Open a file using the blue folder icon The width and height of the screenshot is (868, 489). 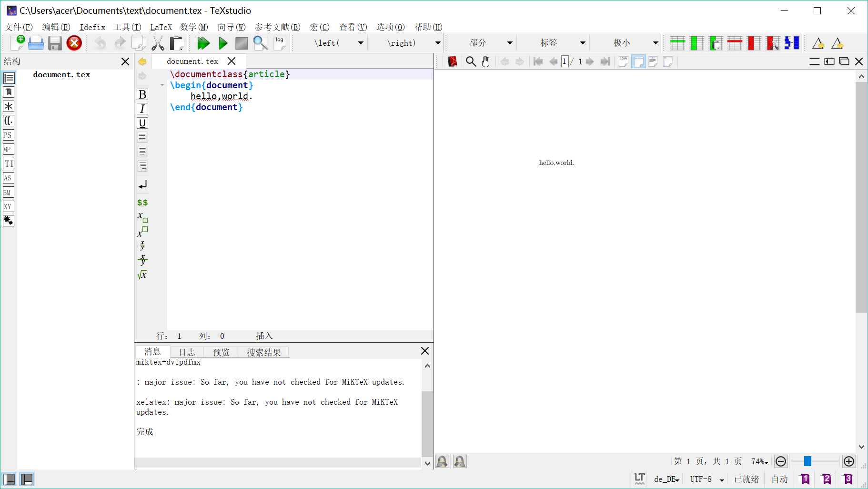36,43
